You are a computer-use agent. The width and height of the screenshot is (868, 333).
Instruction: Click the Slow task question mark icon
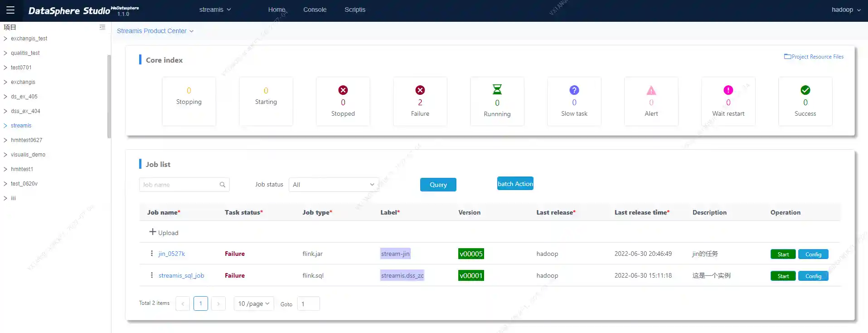[574, 90]
